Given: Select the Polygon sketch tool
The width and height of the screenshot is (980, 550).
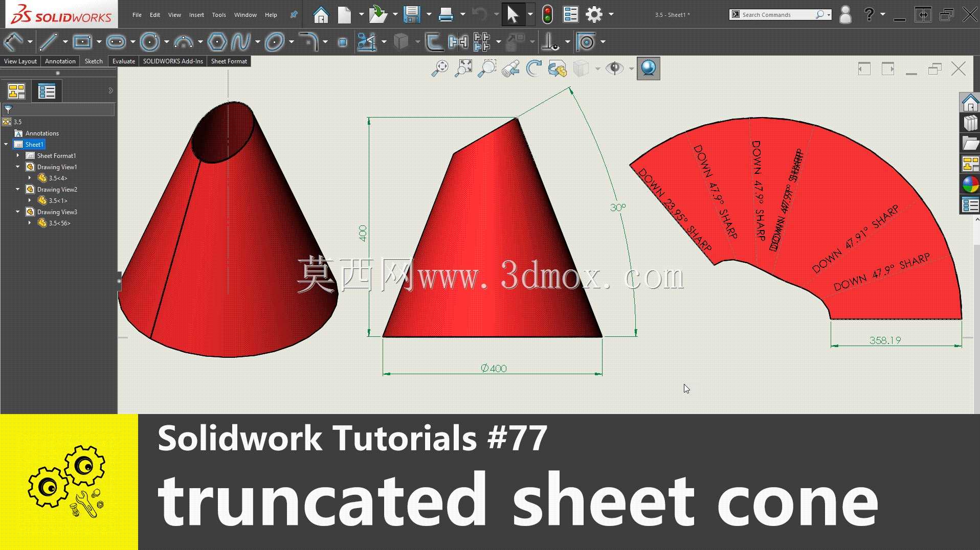Looking at the screenshot, I should tap(217, 42).
